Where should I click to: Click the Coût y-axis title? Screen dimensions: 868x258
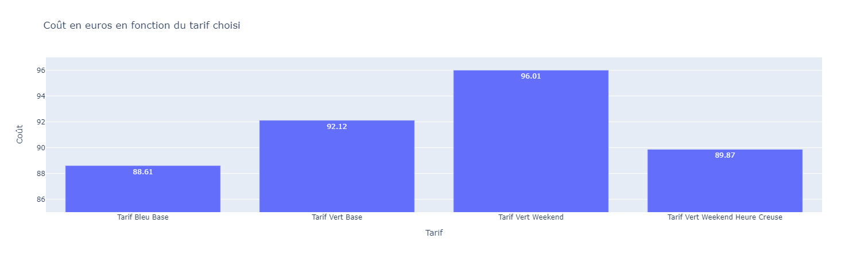click(x=20, y=134)
